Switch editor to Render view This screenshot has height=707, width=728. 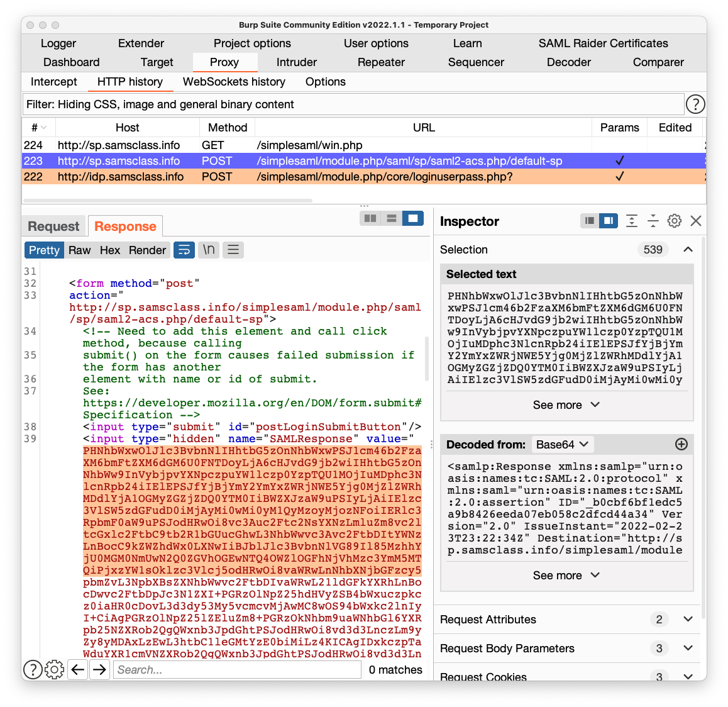click(x=147, y=250)
